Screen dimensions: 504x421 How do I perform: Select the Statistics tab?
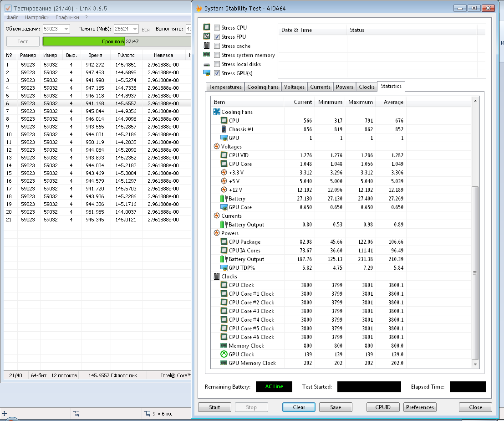(x=391, y=86)
